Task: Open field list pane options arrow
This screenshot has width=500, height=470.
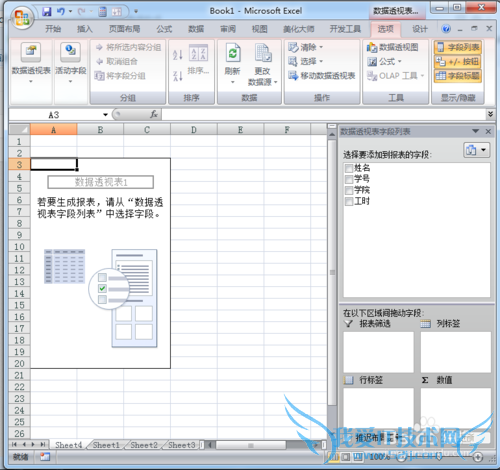Action: 476,131
